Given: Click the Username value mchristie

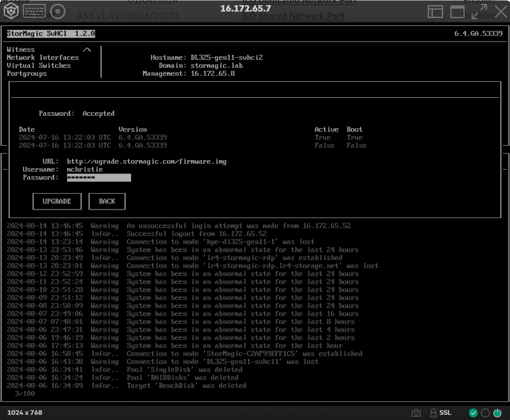Looking at the screenshot, I should coord(85,169).
